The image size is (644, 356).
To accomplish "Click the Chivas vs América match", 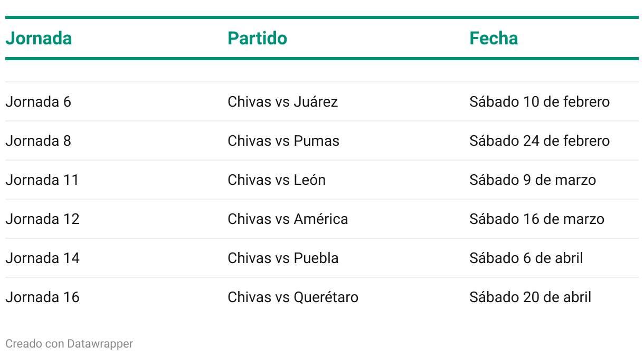I will click(288, 219).
